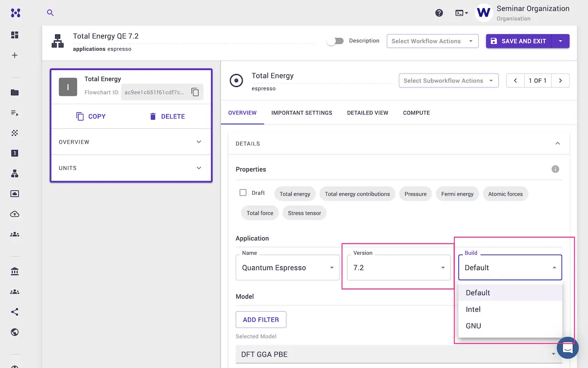Open the COMPUTE tab
This screenshot has width=588, height=368.
coord(416,113)
